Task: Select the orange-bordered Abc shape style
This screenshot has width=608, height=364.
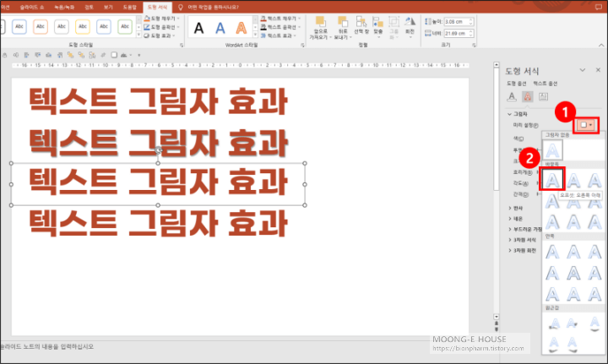Action: click(x=41, y=27)
